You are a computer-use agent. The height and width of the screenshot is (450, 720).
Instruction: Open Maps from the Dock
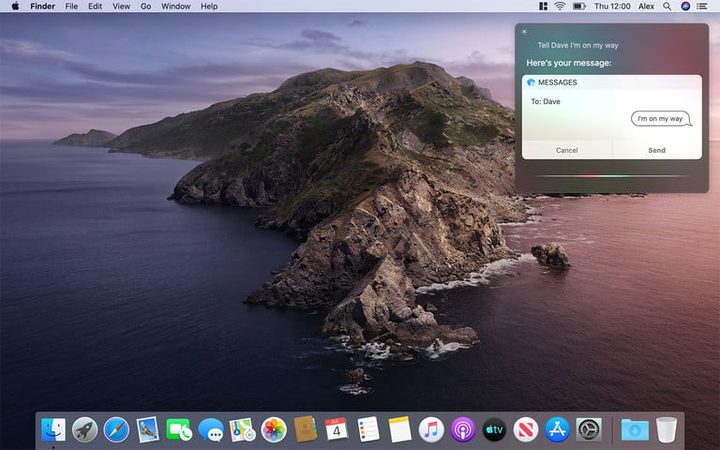[242, 430]
